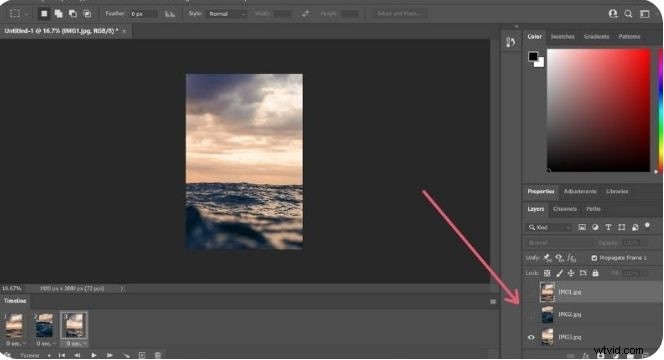The image size is (664, 360).
Task: Switch to the Patterns tab
Action: coord(629,37)
